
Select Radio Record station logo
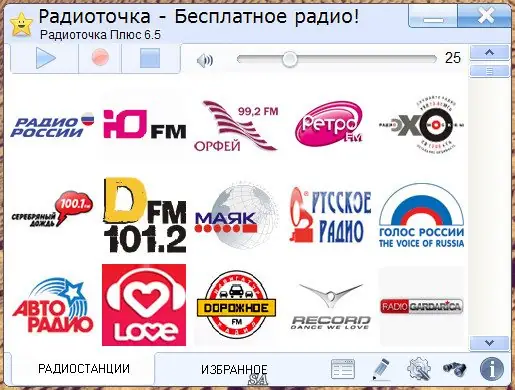tap(330, 307)
